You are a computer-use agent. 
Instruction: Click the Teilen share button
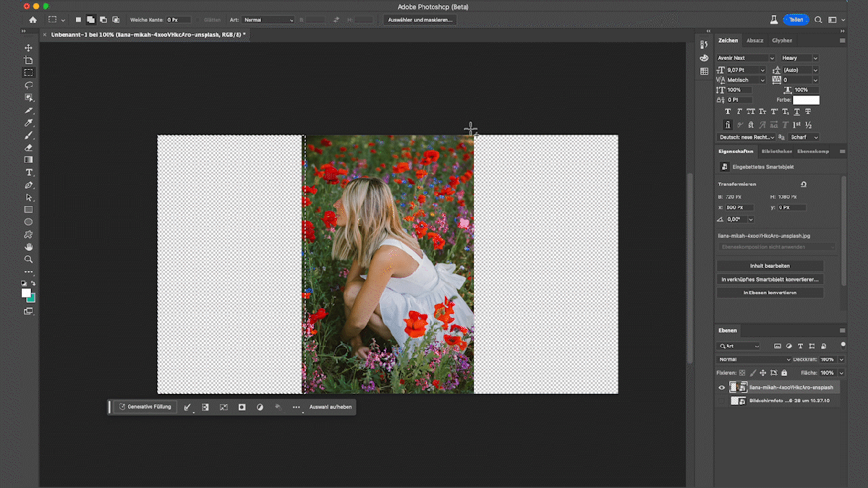click(x=796, y=20)
